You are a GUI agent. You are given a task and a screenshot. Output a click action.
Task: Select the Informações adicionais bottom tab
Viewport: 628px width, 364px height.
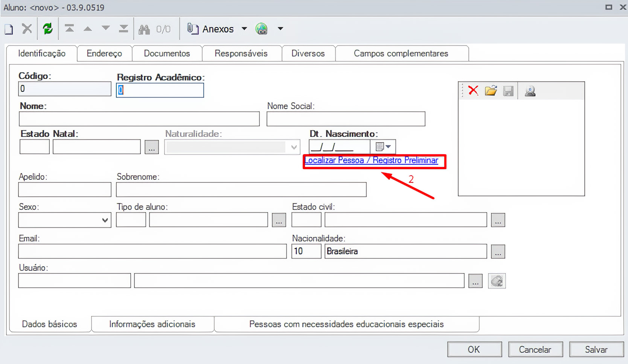tap(152, 324)
